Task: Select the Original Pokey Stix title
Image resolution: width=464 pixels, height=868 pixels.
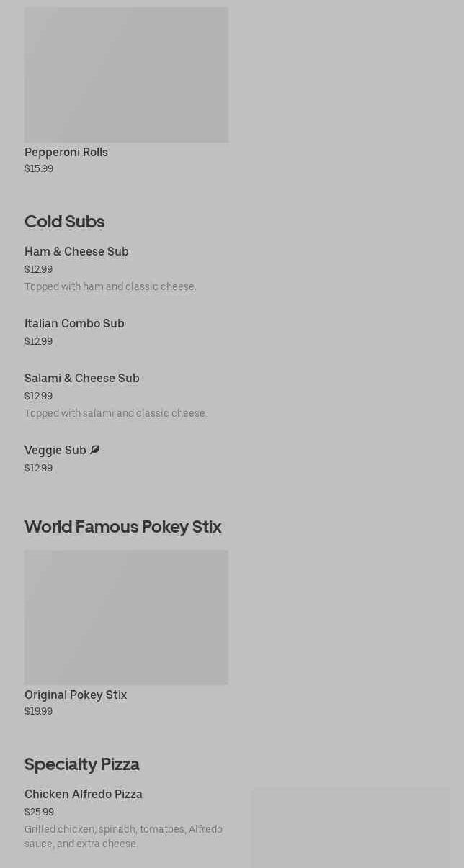Action: pos(76,695)
